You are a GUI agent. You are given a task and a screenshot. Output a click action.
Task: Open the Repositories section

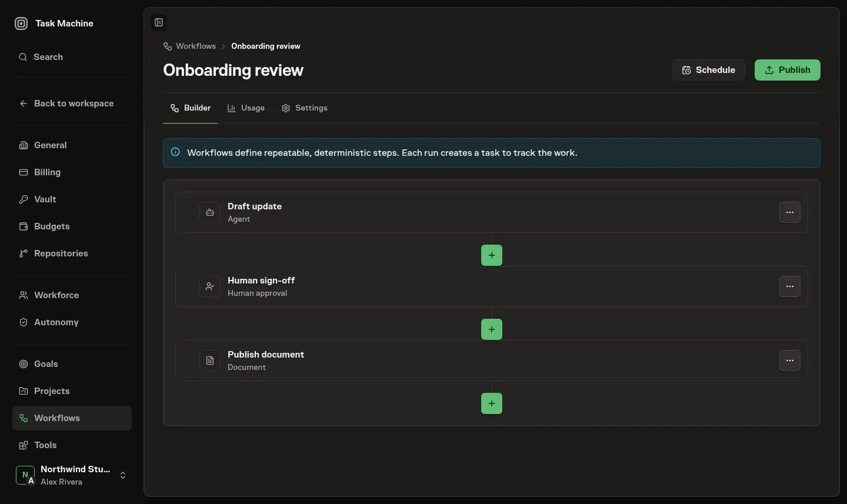click(x=72, y=253)
